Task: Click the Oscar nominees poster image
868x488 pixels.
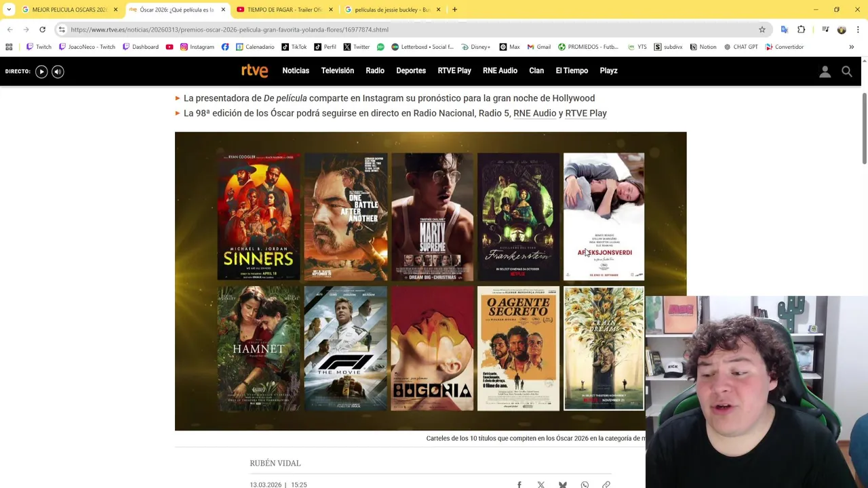Action: click(431, 281)
